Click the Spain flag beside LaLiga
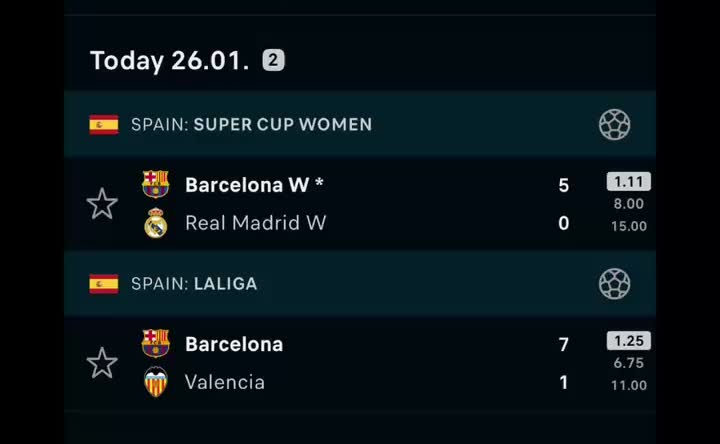Viewport: 720px width, 444px height. click(x=104, y=284)
